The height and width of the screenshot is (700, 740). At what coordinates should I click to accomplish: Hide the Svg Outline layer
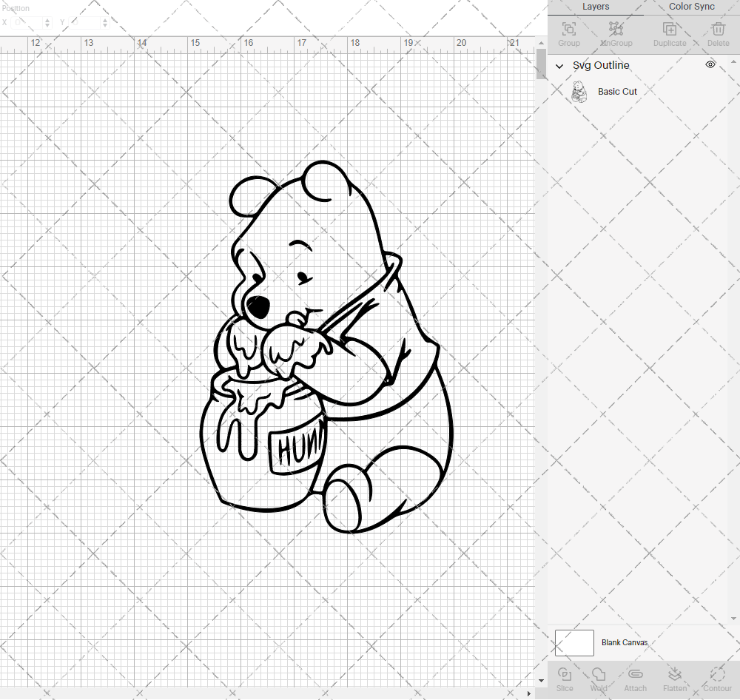[x=710, y=64]
